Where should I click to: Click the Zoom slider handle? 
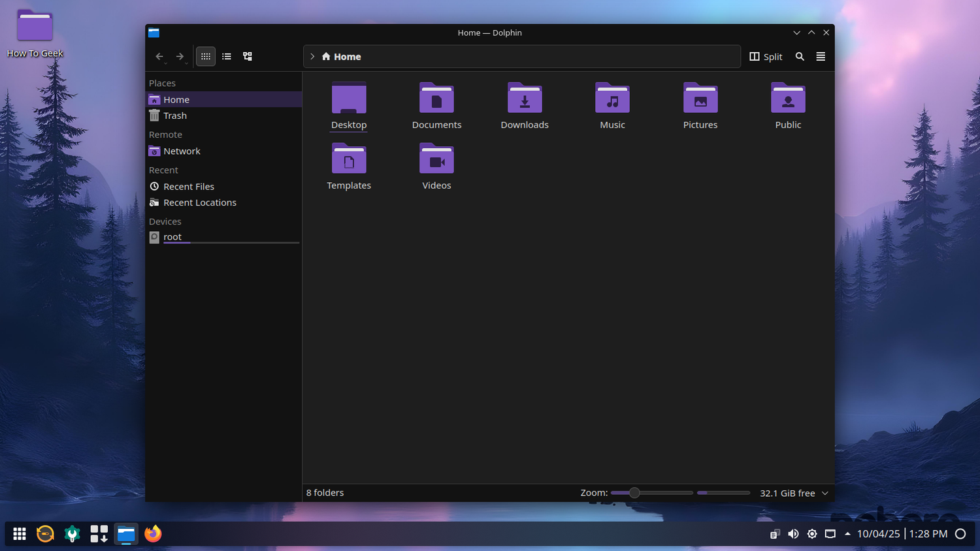point(634,493)
